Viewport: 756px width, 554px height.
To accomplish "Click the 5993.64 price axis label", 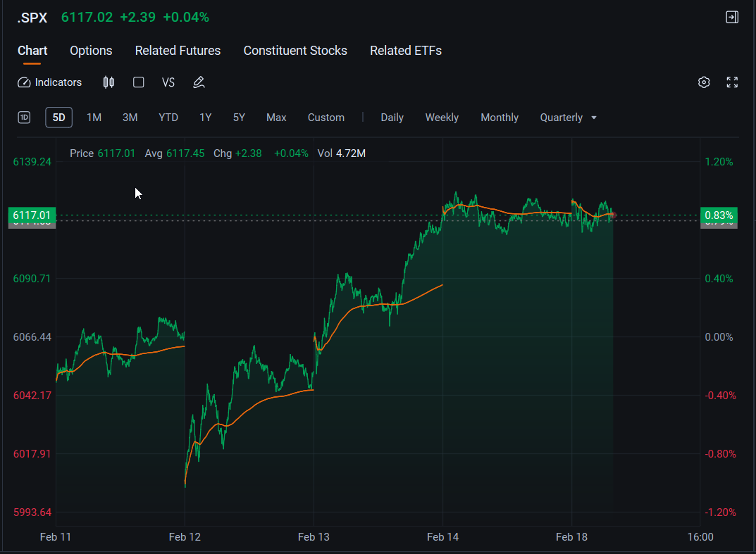I will (x=32, y=512).
